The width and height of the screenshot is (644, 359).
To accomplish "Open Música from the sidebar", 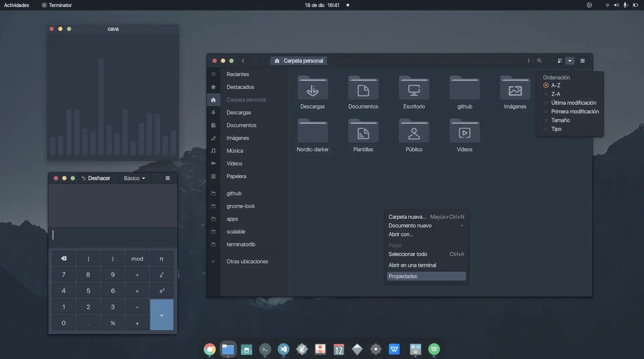I will 235,151.
